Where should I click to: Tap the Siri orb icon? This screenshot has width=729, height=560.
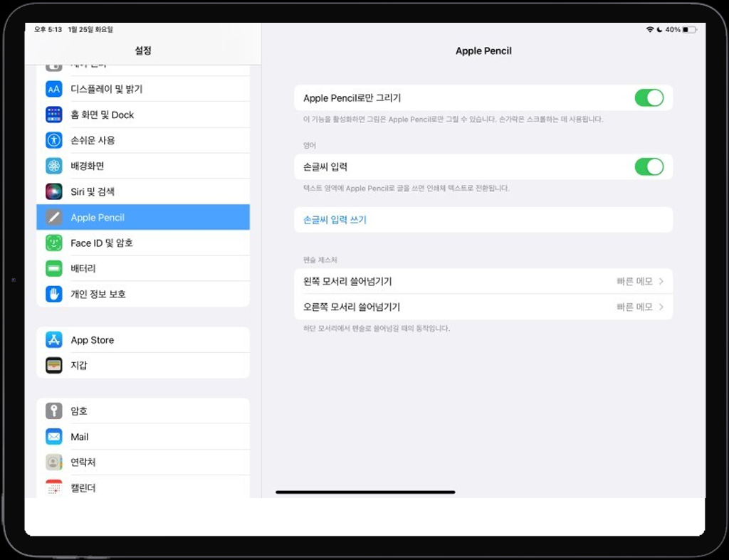54,191
